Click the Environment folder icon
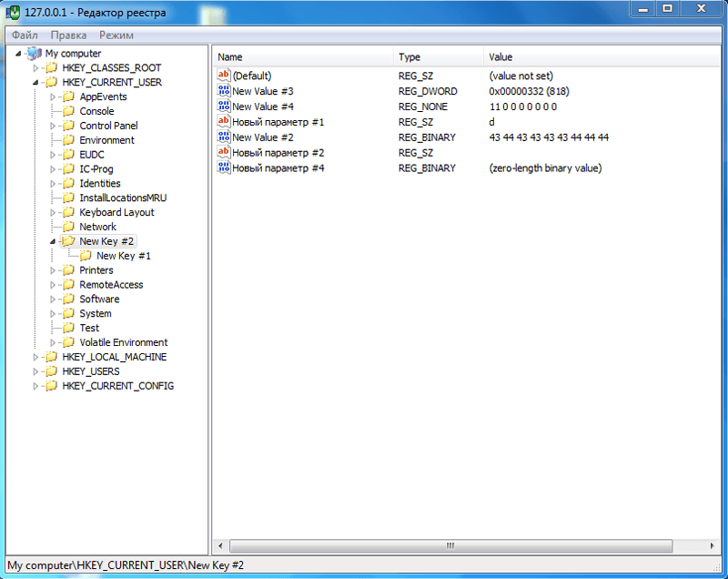This screenshot has width=728, height=579. tap(68, 140)
